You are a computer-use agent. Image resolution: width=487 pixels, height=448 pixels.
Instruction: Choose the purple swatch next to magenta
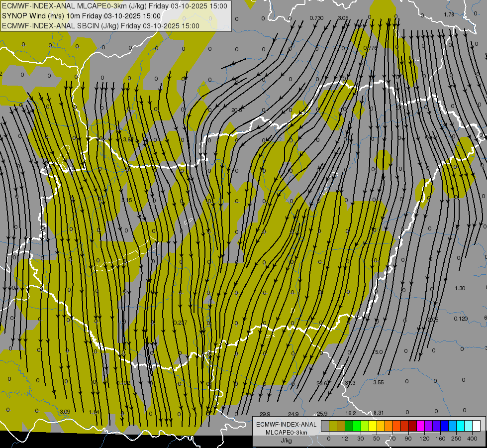coord(429,426)
